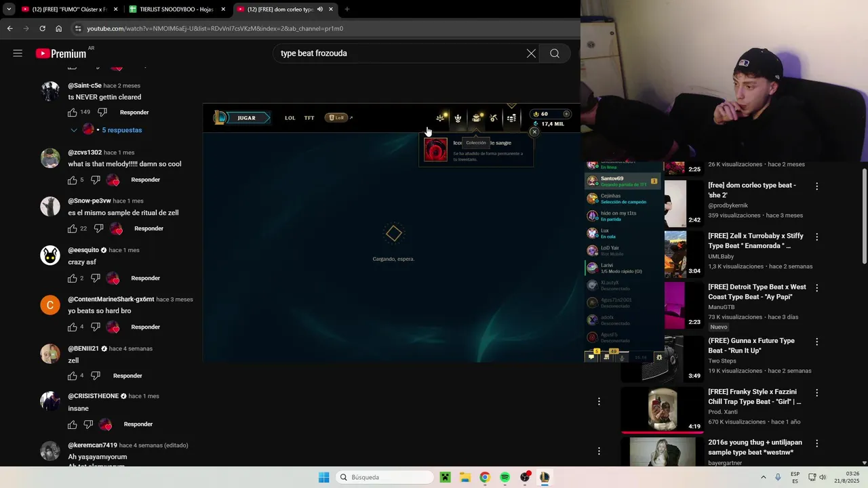This screenshot has height=488, width=868.
Task: Select friend Larivi in League friends list
Action: point(623,268)
